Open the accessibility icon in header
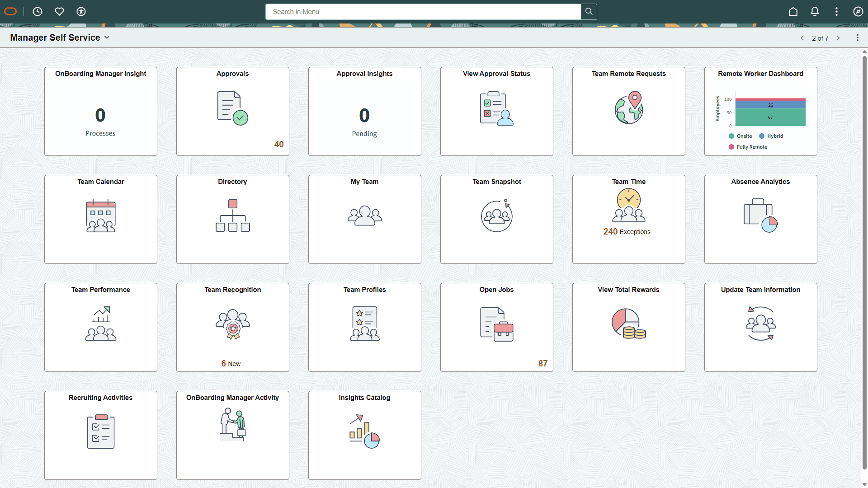The image size is (868, 488). [x=81, y=12]
